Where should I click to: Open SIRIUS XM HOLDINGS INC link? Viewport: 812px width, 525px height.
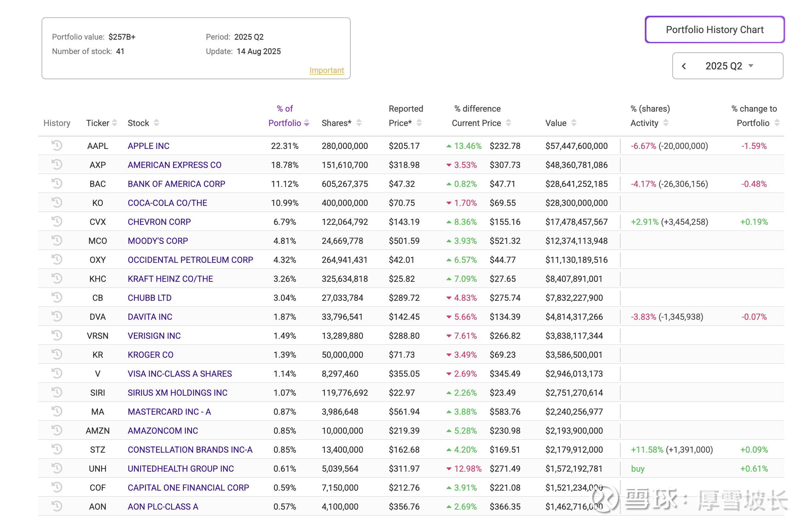click(177, 393)
